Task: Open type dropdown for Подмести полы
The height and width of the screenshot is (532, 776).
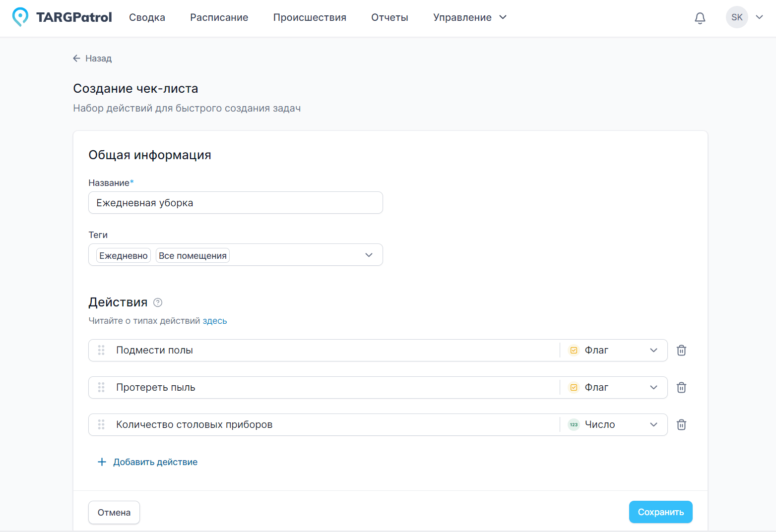Action: click(653, 350)
